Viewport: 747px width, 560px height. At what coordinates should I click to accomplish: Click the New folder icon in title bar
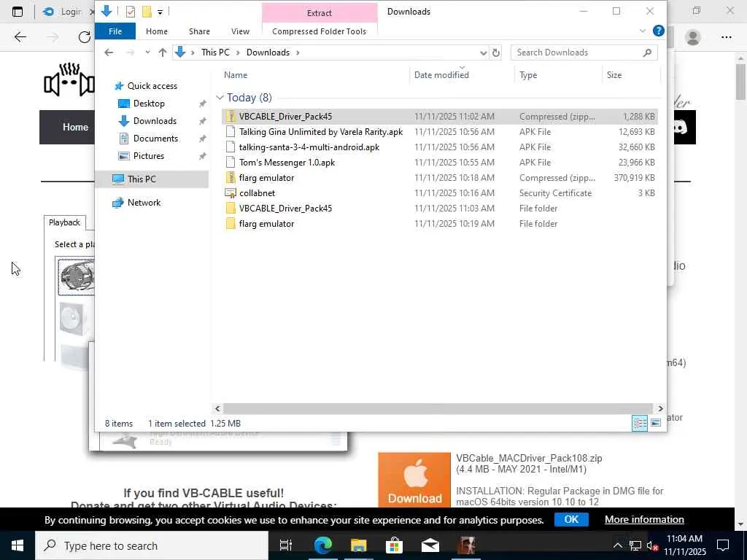tap(147, 12)
